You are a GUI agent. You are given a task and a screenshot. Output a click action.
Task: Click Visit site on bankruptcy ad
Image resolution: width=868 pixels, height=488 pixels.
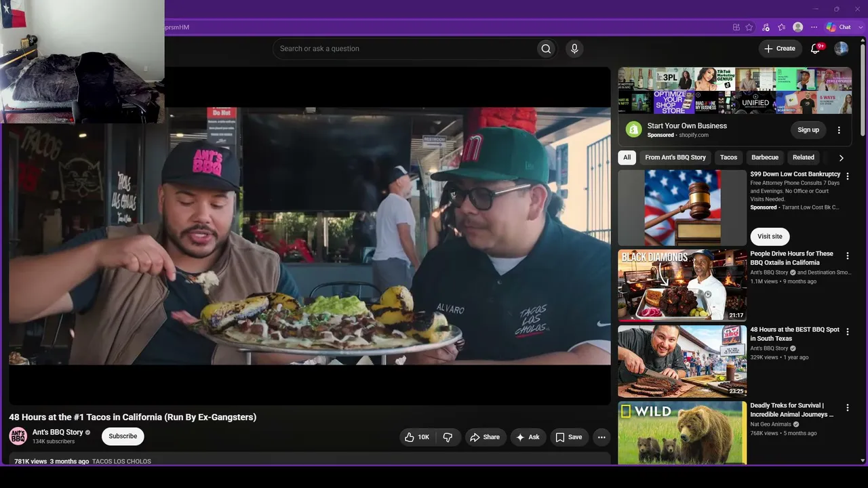(770, 237)
